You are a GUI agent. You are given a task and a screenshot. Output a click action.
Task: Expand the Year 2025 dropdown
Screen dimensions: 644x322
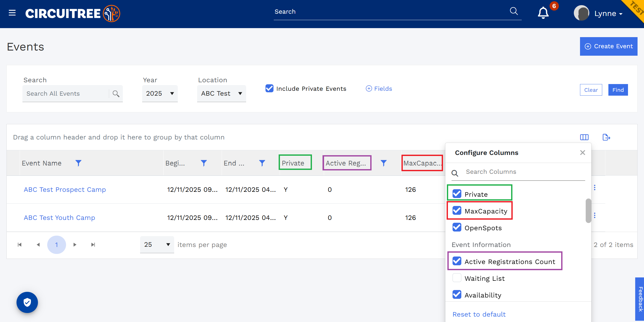[x=160, y=93]
